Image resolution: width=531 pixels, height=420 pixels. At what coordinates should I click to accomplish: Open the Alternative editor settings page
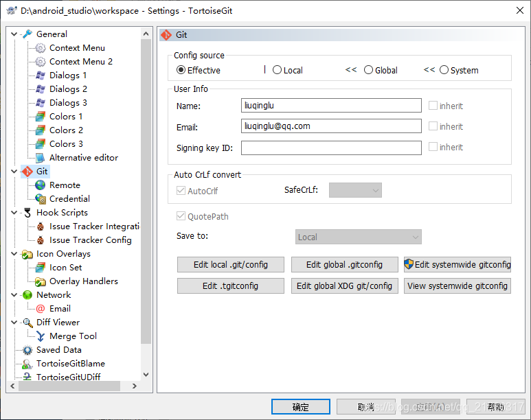84,158
